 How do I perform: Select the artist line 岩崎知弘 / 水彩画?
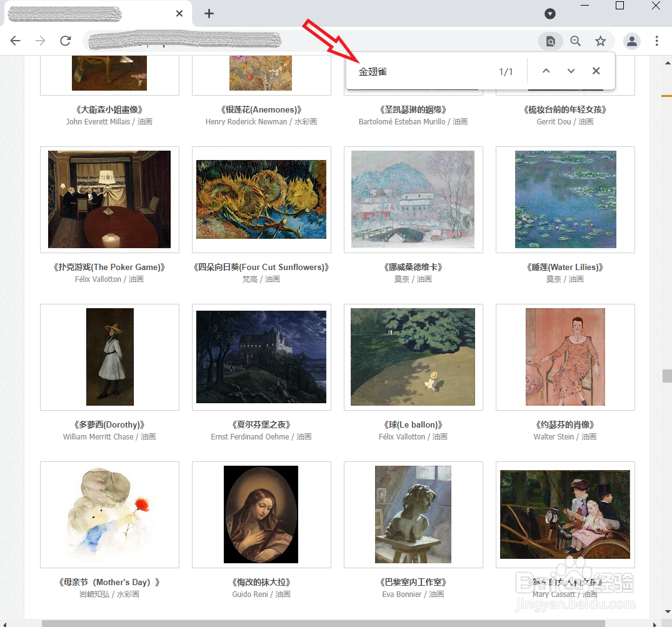point(109,594)
